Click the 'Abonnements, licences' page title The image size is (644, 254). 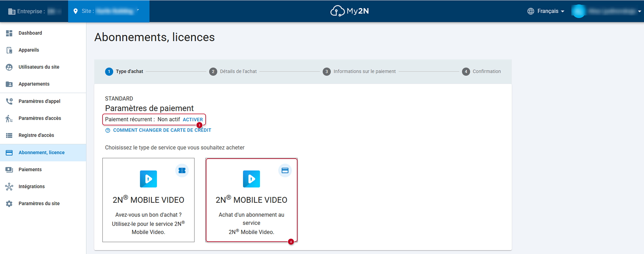click(x=155, y=37)
